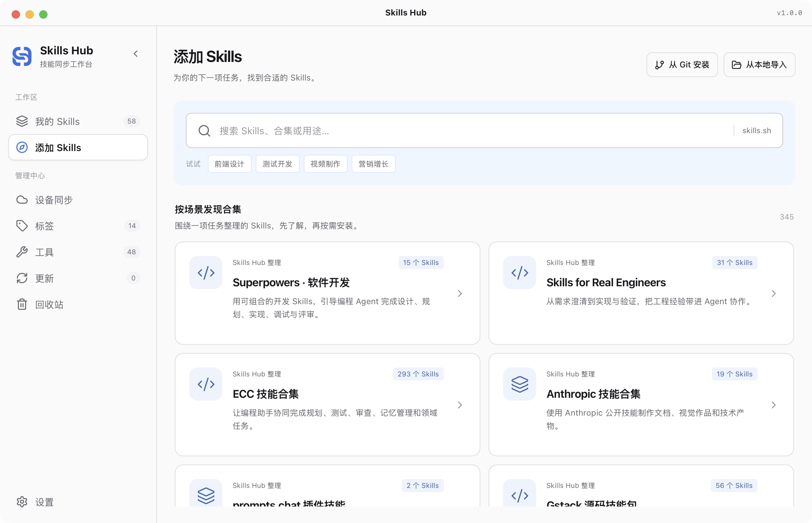Click the code icon on the 56 个 Skills card

coord(520,493)
